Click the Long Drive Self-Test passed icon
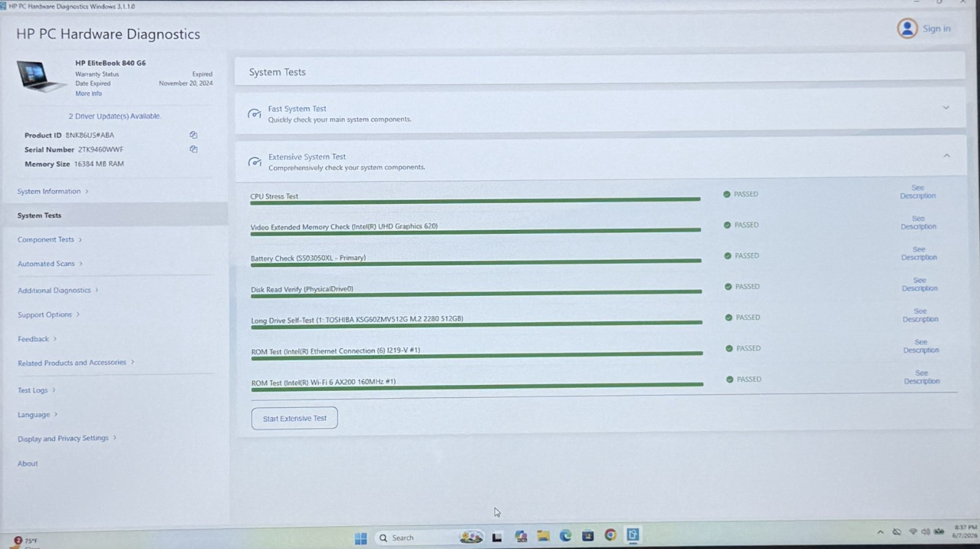 (x=729, y=317)
